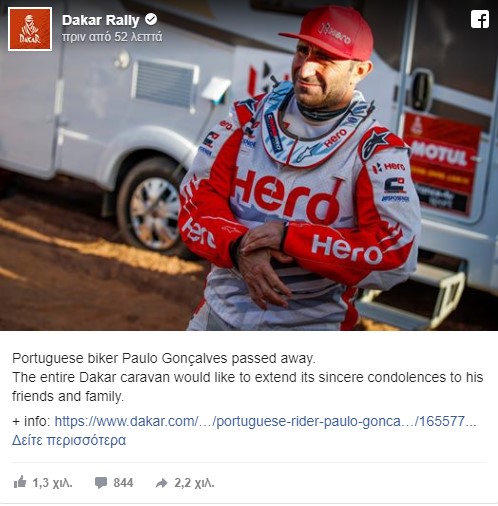
Task: Click the share arrow icon
Action: coord(162,483)
